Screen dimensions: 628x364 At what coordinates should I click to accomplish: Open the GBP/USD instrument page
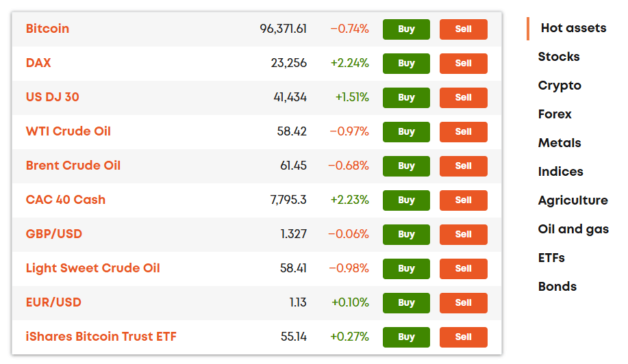[53, 234]
